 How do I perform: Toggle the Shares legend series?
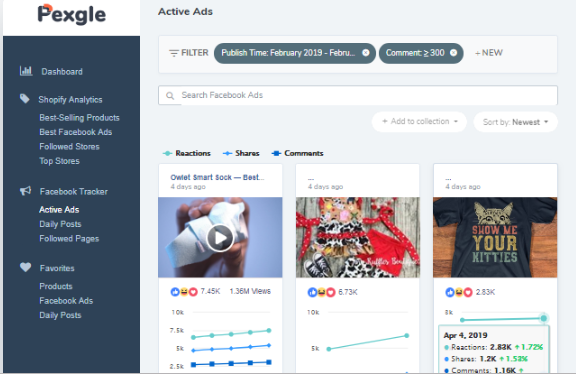click(x=241, y=153)
